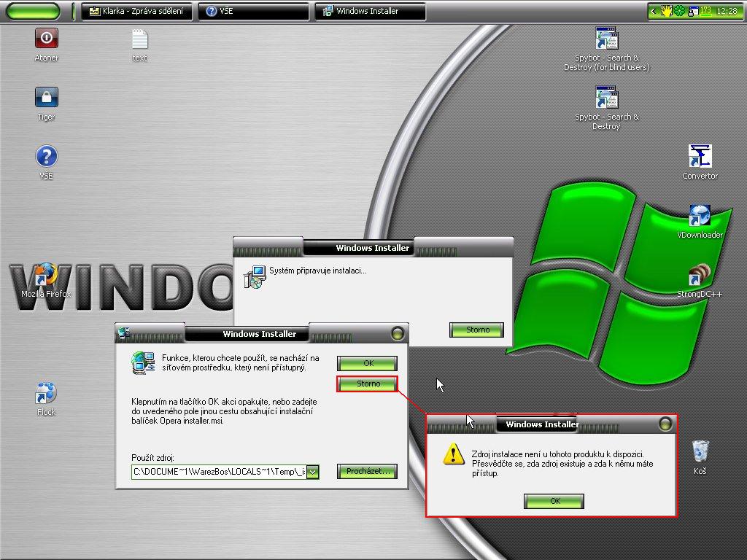Select the VDownloader shortcut icon
This screenshot has width=747, height=560.
click(700, 215)
